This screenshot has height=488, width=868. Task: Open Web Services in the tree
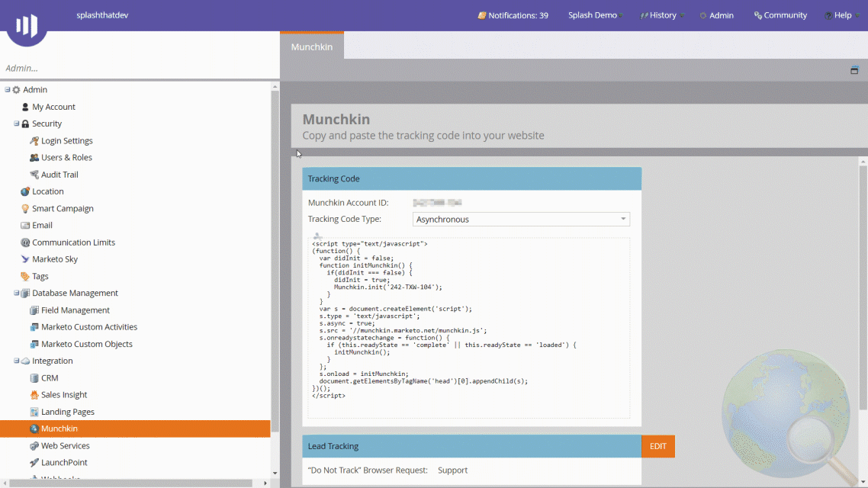coord(66,445)
